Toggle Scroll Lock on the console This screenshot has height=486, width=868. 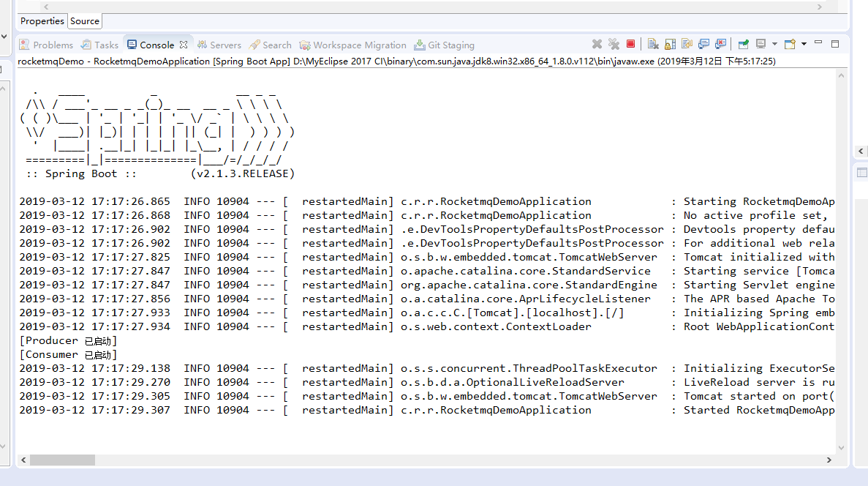pos(671,45)
